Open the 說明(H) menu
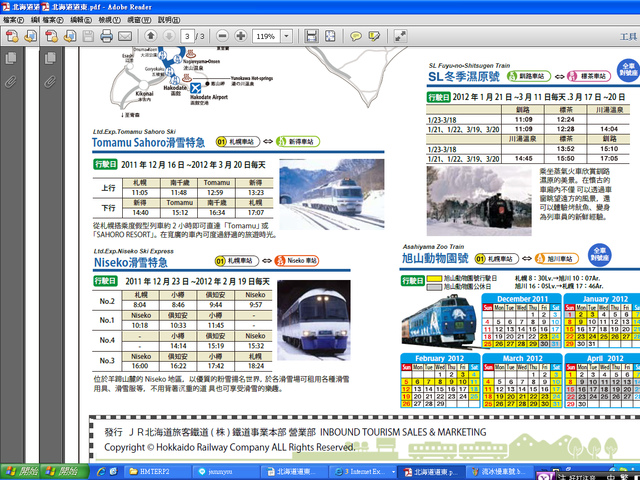This screenshot has width=640, height=480. point(169,20)
